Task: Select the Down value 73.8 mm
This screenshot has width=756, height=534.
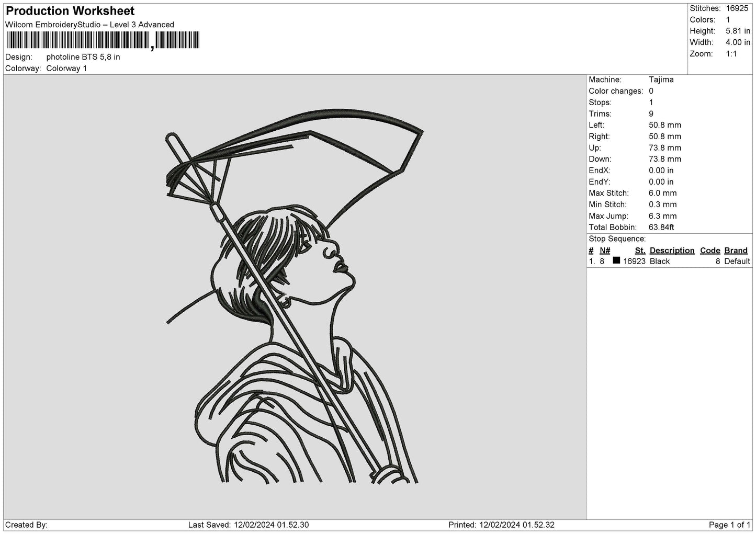Action: point(665,159)
